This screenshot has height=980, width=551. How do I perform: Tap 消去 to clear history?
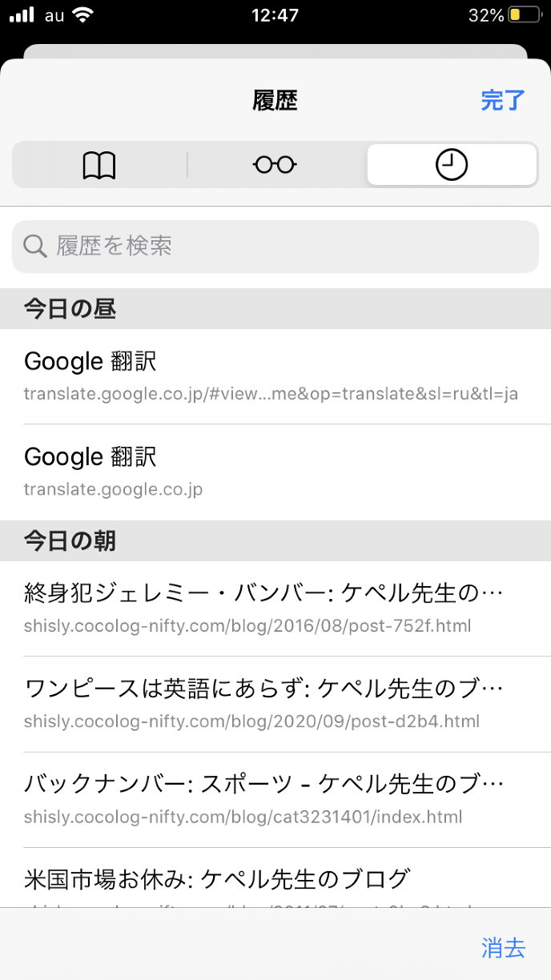click(x=503, y=948)
